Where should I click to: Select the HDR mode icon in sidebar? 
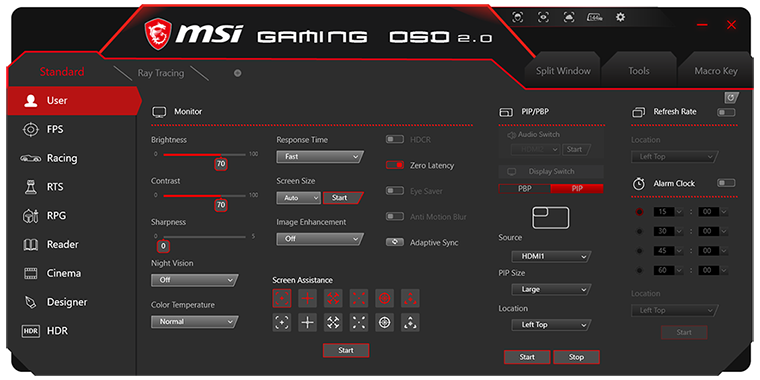31,331
